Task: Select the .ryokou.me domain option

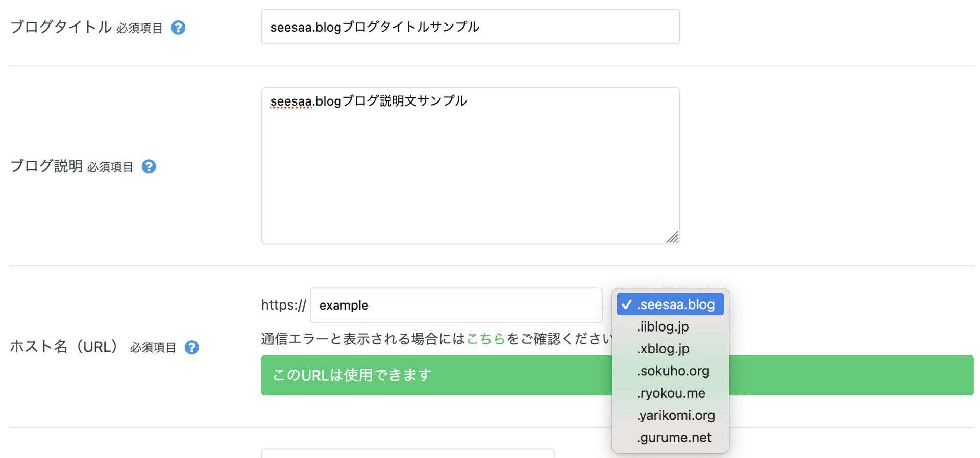Action: [x=670, y=393]
